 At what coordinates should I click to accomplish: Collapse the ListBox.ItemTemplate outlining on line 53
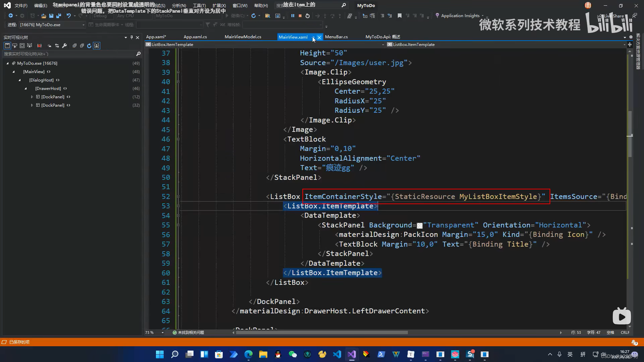[x=178, y=206]
